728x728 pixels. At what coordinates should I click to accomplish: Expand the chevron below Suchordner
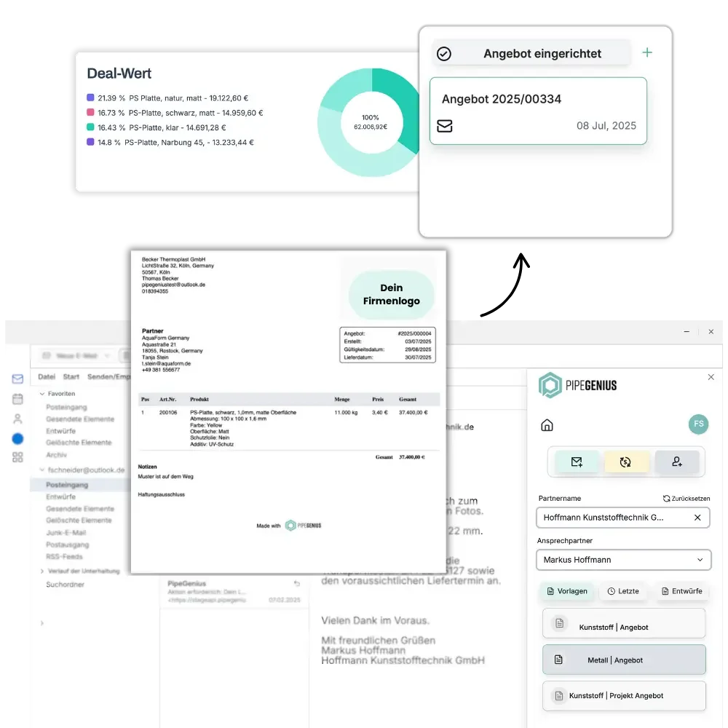point(42,623)
